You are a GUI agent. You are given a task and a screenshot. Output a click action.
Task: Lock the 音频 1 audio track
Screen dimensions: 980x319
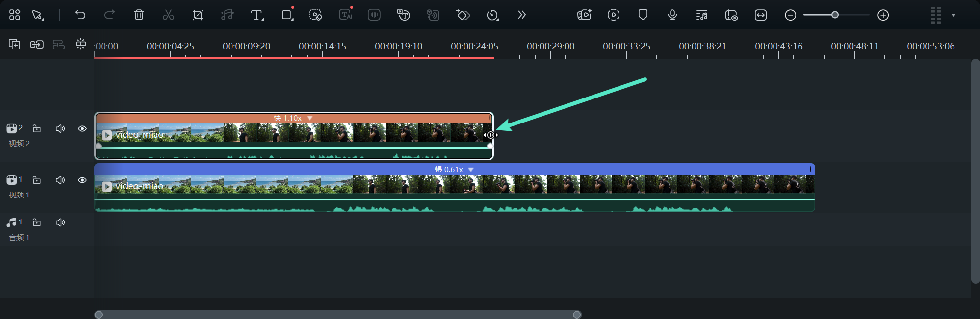tap(37, 222)
